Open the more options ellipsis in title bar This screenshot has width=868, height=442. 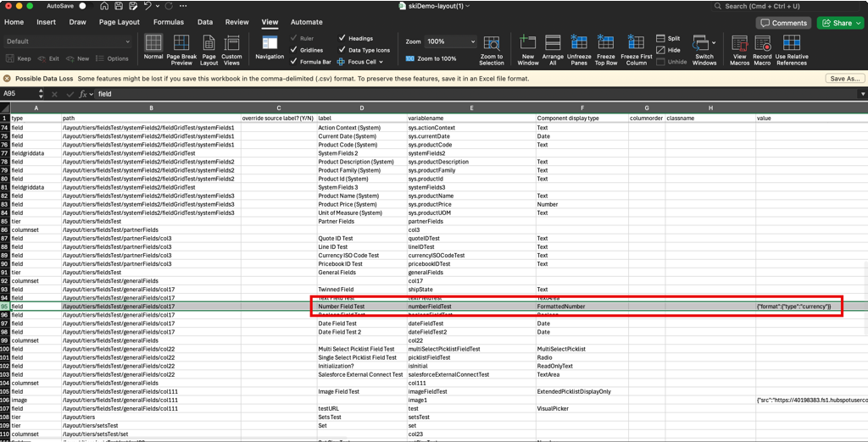(183, 6)
